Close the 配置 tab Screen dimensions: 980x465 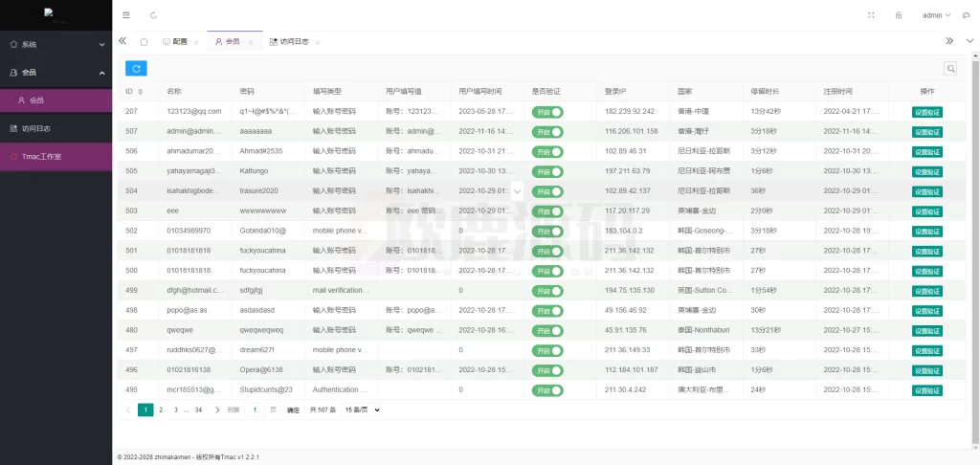[x=195, y=42]
